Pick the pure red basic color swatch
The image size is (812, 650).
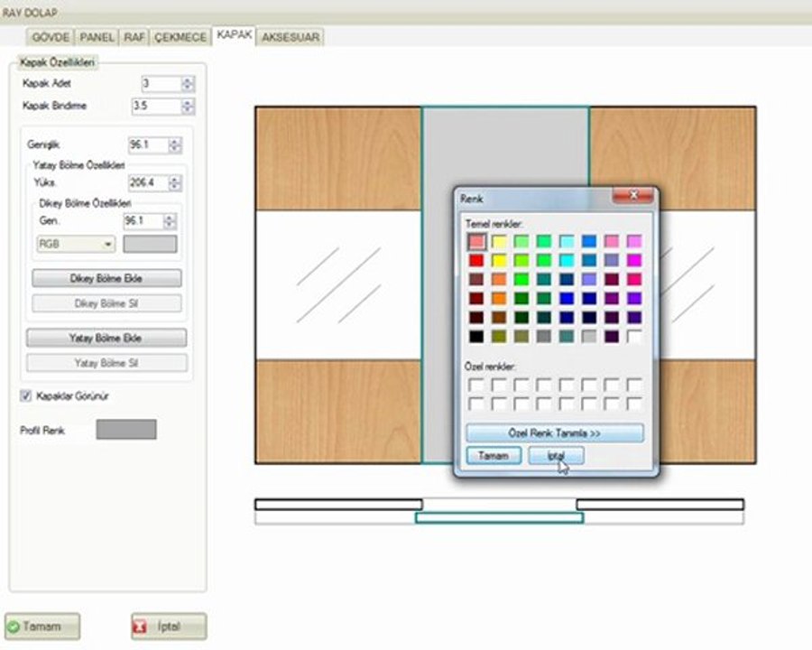476,260
